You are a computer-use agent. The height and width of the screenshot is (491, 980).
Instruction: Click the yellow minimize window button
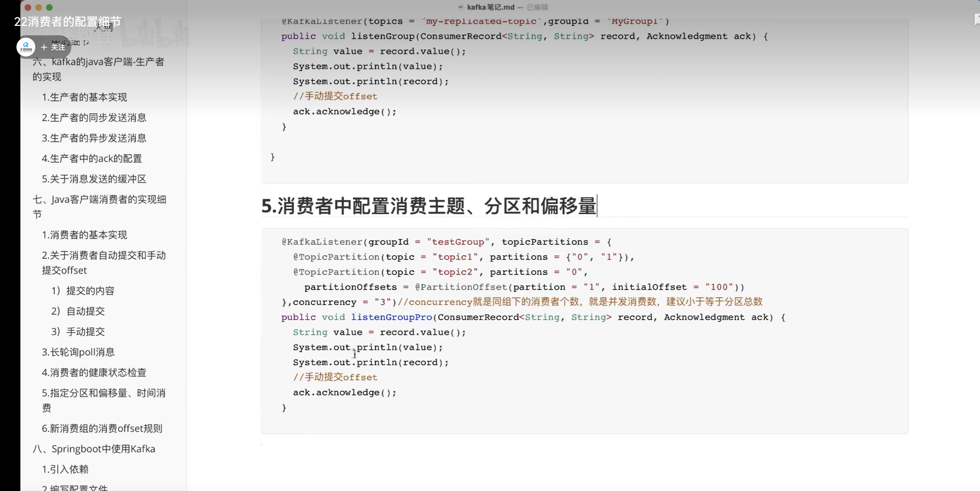point(38,7)
